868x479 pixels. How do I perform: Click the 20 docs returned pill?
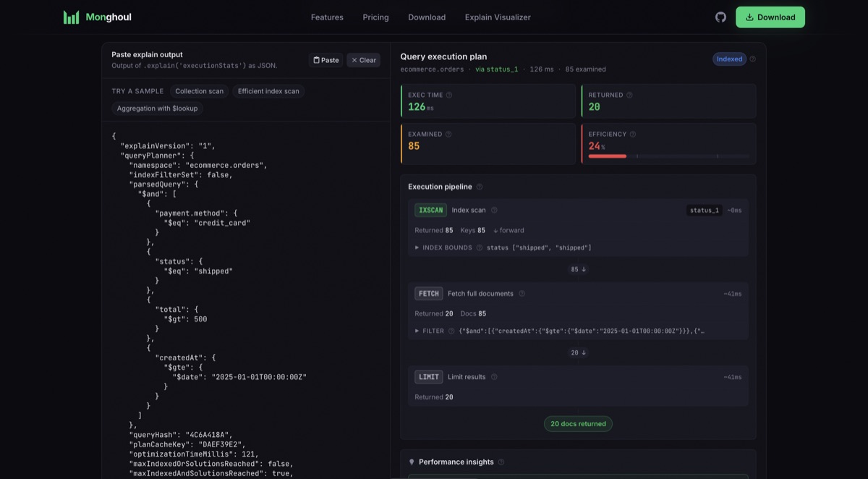click(x=578, y=424)
